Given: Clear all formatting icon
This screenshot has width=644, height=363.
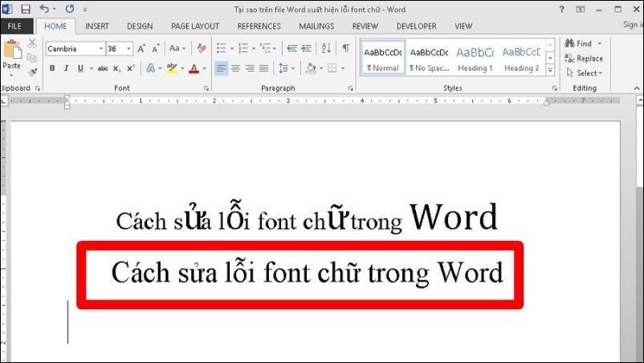Looking at the screenshot, I should tap(202, 48).
